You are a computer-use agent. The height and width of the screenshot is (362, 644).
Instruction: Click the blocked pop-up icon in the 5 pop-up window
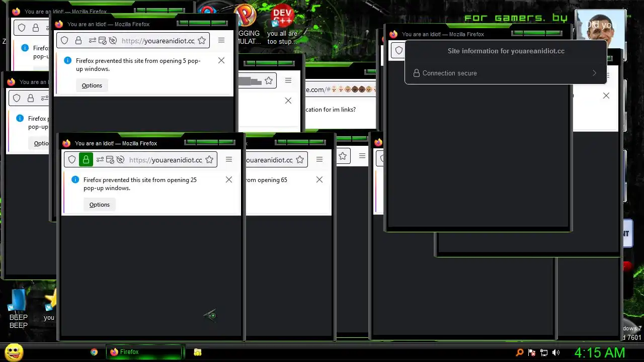tap(103, 41)
